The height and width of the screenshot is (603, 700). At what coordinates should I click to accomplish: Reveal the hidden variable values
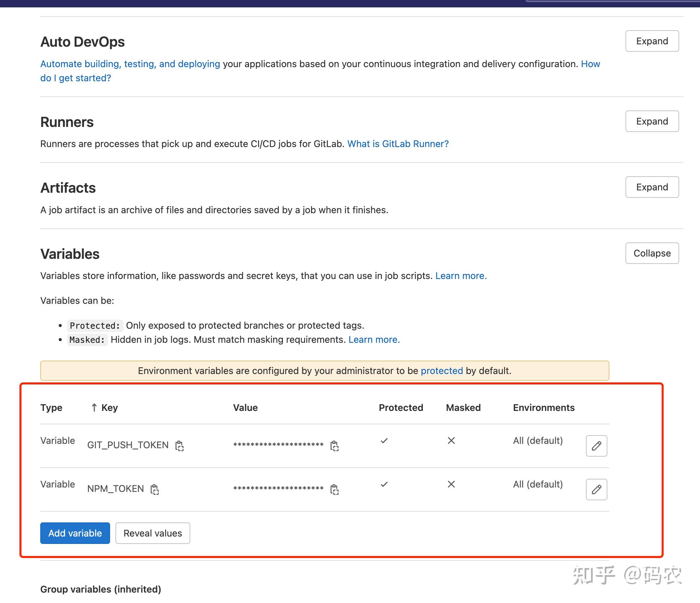point(153,533)
